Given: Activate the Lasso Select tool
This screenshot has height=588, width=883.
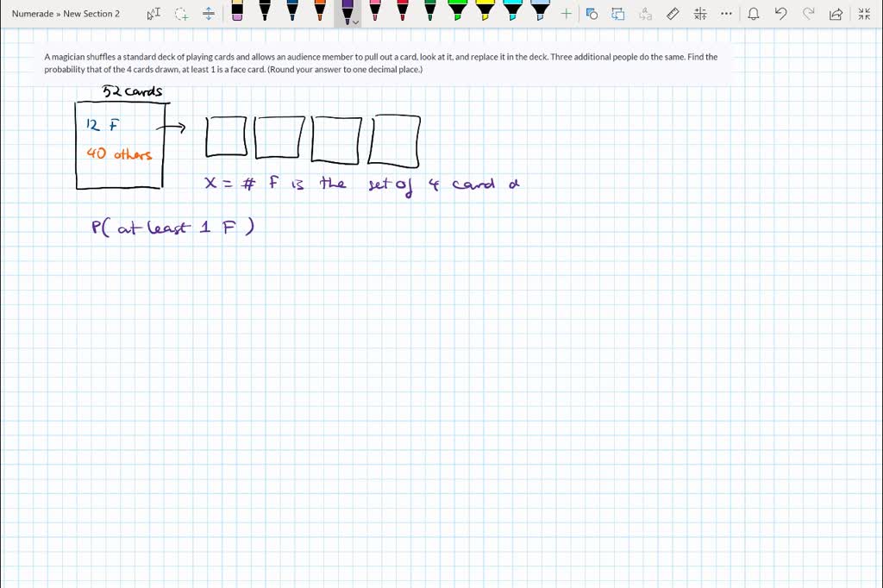Looking at the screenshot, I should [x=181, y=14].
